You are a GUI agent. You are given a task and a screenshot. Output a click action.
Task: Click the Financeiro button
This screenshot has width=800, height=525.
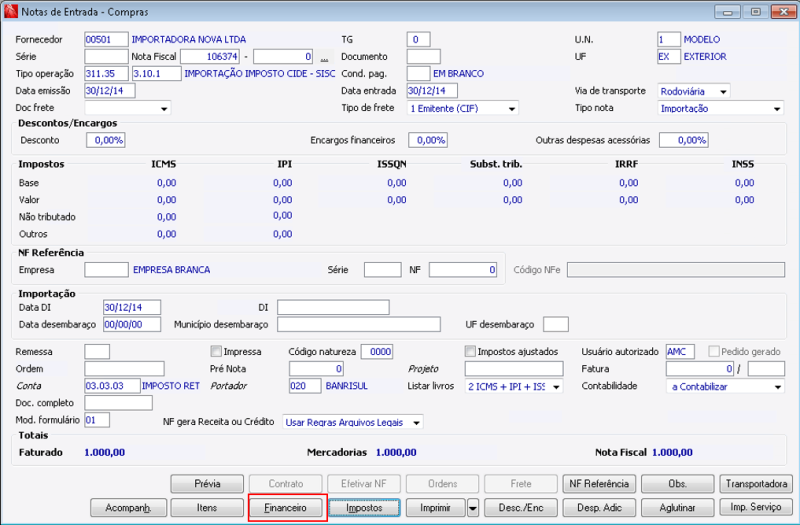coord(285,508)
